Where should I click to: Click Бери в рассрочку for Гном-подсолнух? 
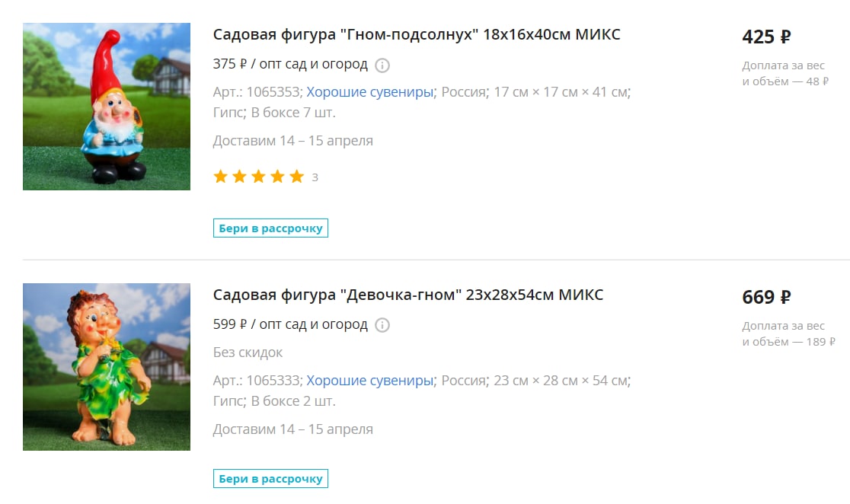click(270, 228)
